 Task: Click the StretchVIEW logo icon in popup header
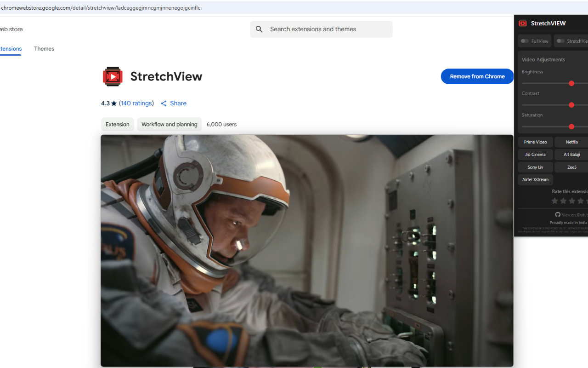tap(523, 23)
